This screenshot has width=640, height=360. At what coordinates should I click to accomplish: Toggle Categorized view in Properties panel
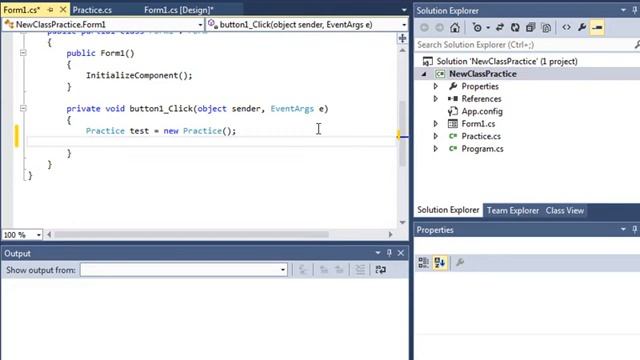pos(424,262)
